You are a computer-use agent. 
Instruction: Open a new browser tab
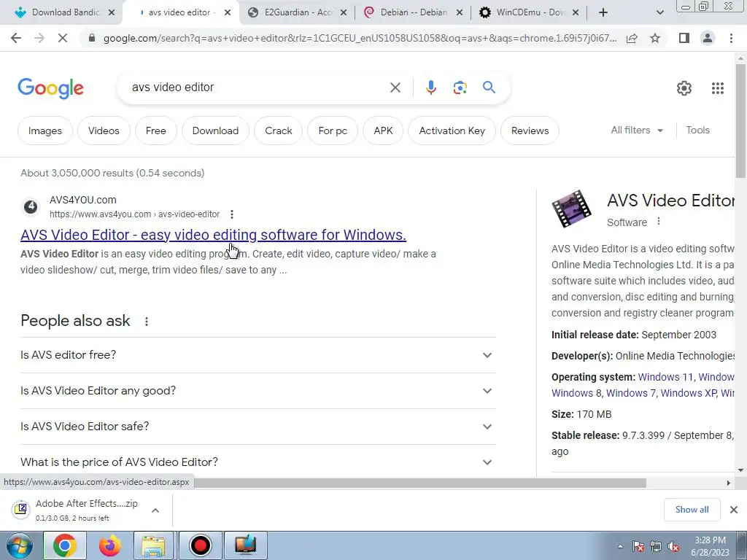tap(603, 12)
